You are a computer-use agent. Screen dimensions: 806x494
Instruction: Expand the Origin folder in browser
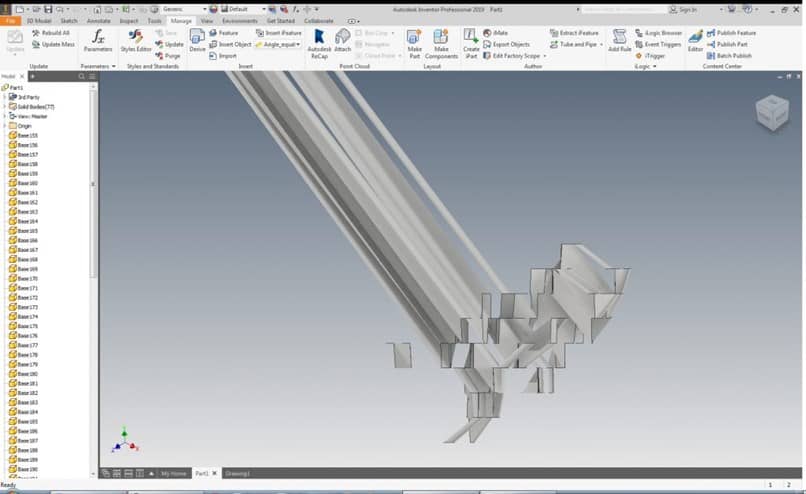4,126
